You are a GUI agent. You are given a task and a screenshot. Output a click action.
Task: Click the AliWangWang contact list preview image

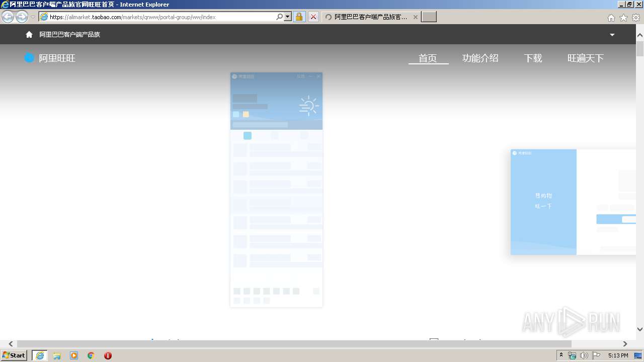tap(276, 190)
